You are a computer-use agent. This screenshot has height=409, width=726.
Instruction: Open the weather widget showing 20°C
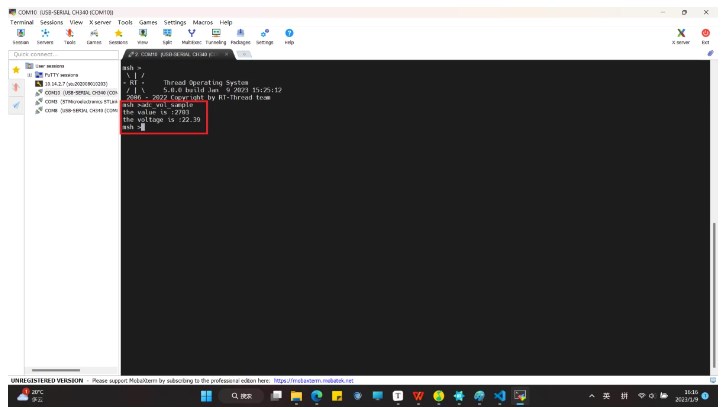30,396
